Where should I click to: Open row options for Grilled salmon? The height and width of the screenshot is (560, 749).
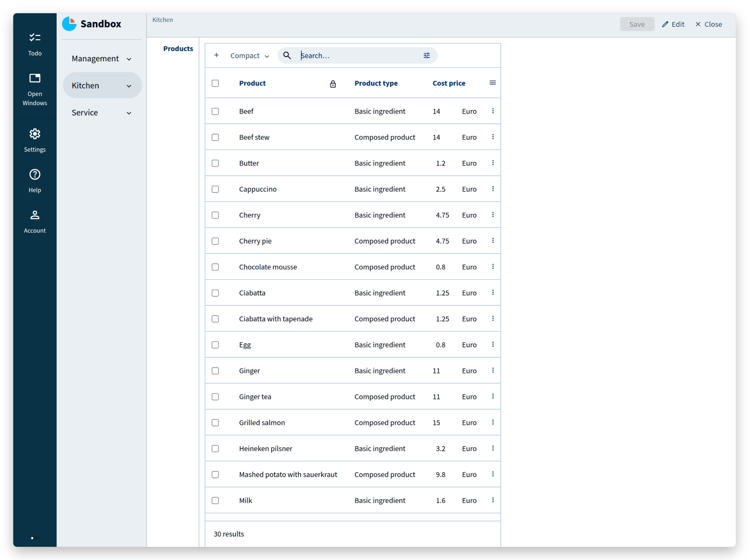pyautogui.click(x=493, y=422)
